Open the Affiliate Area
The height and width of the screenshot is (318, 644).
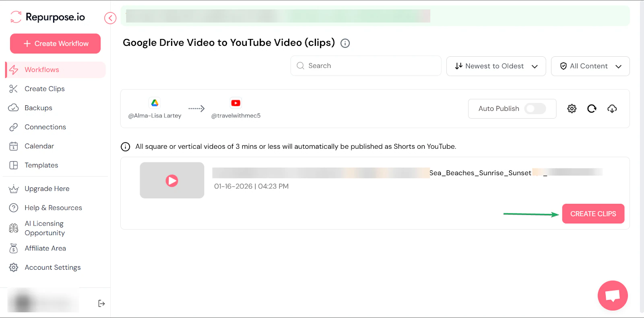(x=45, y=248)
